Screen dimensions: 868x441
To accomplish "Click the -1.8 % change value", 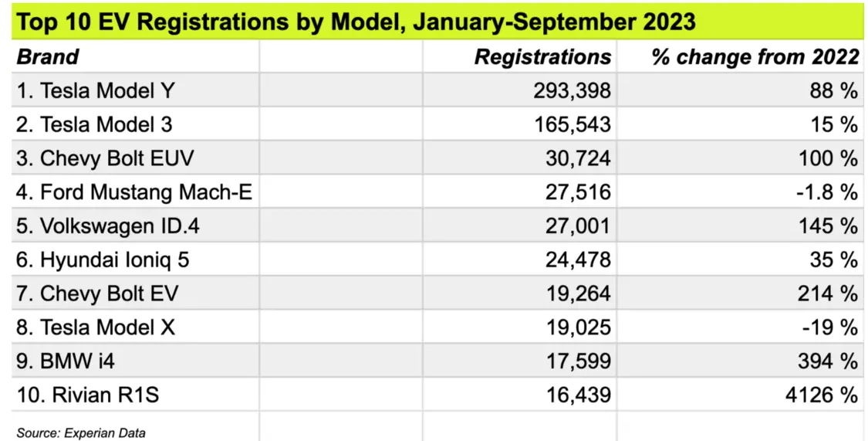I will pos(827,192).
